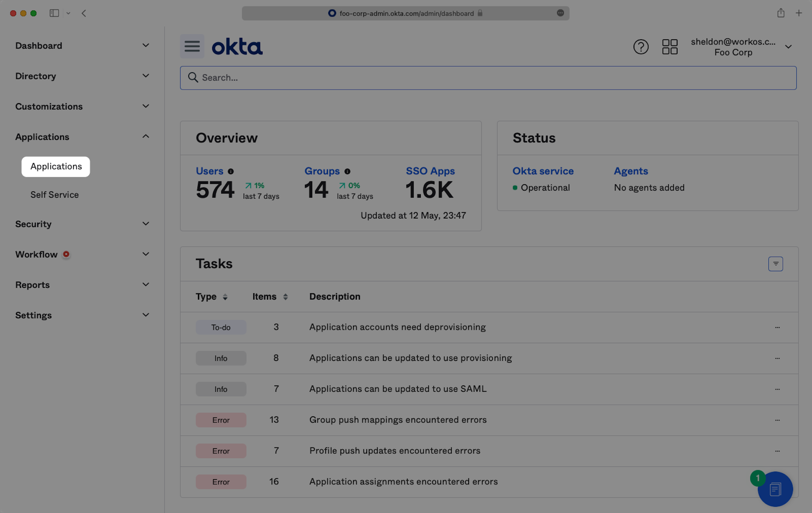812x513 pixels.
Task: Select Self Service in sidebar
Action: 55,195
